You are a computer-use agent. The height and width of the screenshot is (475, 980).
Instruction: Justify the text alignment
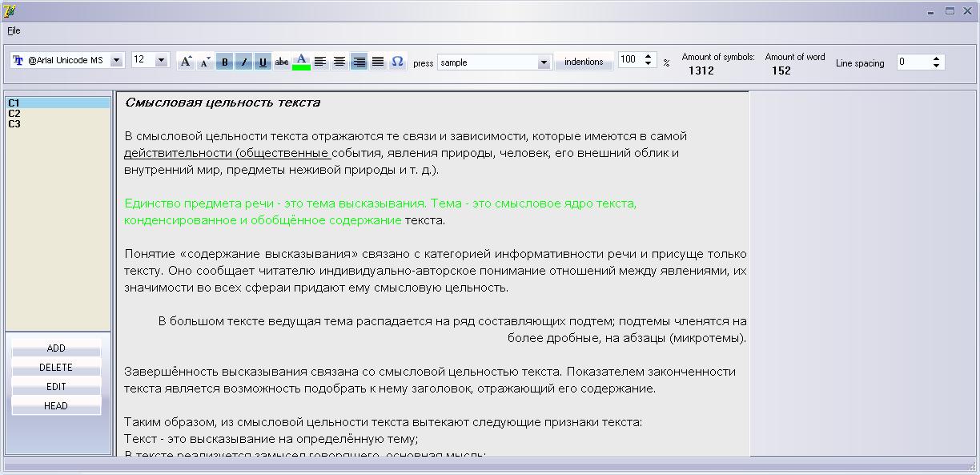(x=378, y=60)
